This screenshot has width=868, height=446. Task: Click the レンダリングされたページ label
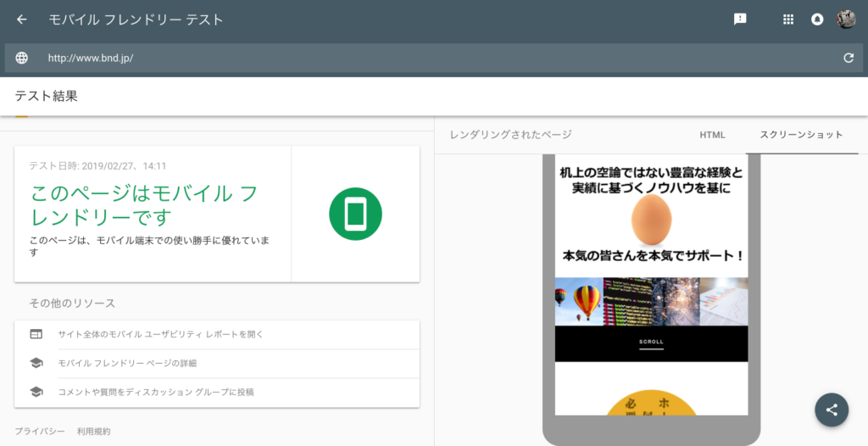[x=510, y=135]
